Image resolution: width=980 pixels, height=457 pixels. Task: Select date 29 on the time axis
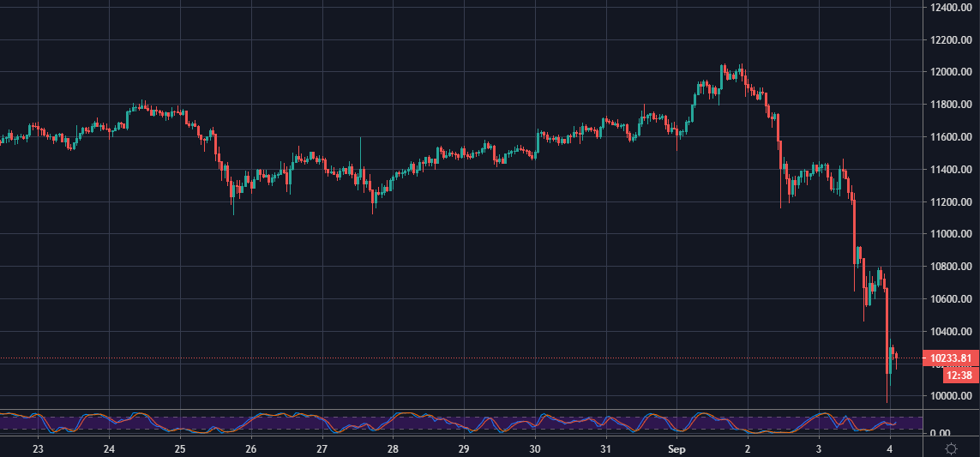coord(463,448)
